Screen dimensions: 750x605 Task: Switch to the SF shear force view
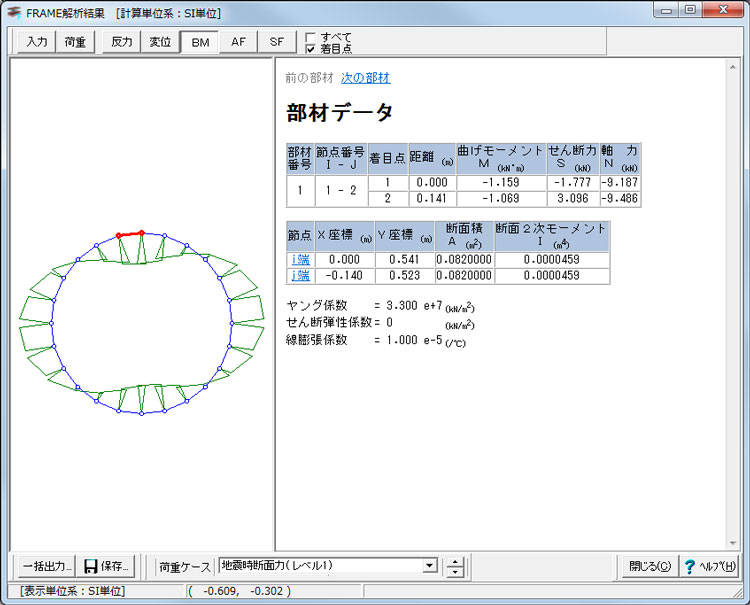click(276, 42)
